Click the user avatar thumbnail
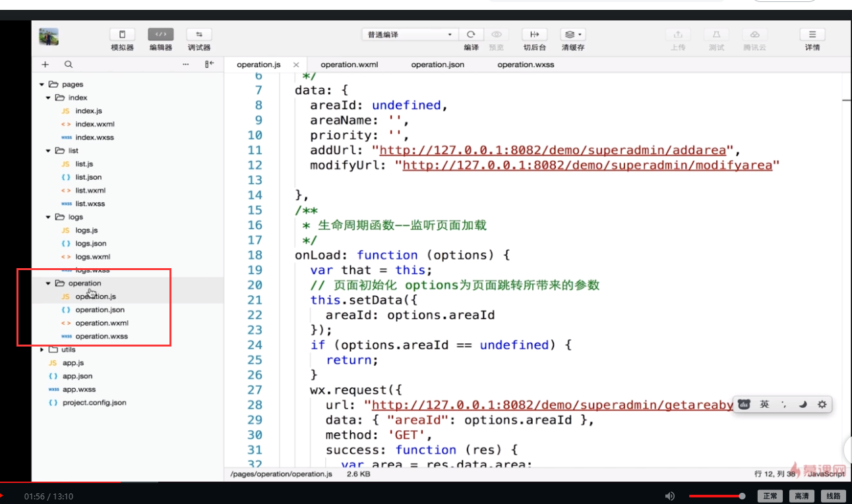Screen dimensions: 852x504 click(49, 37)
